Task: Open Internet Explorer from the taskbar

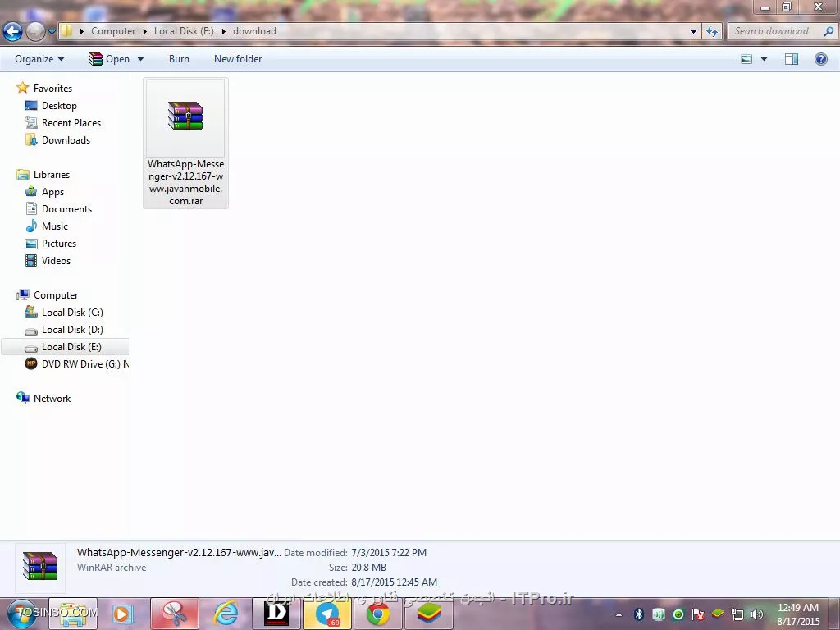Action: pos(226,614)
